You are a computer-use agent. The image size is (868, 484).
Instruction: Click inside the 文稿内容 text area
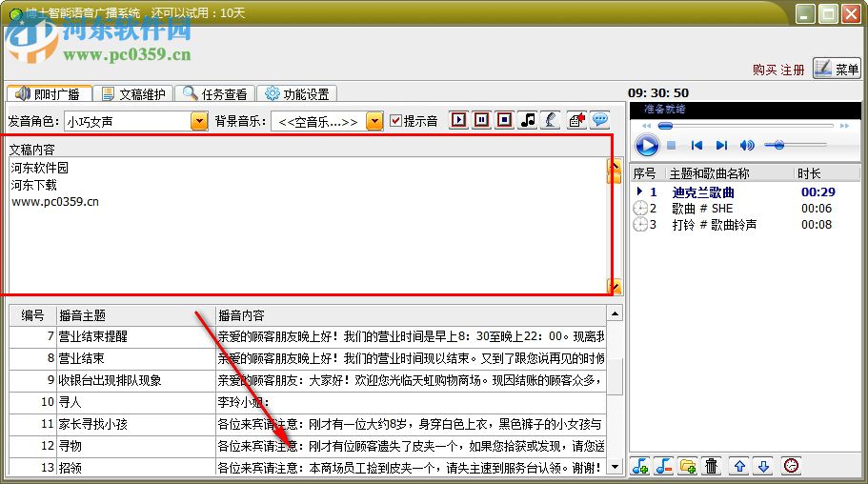click(308, 225)
